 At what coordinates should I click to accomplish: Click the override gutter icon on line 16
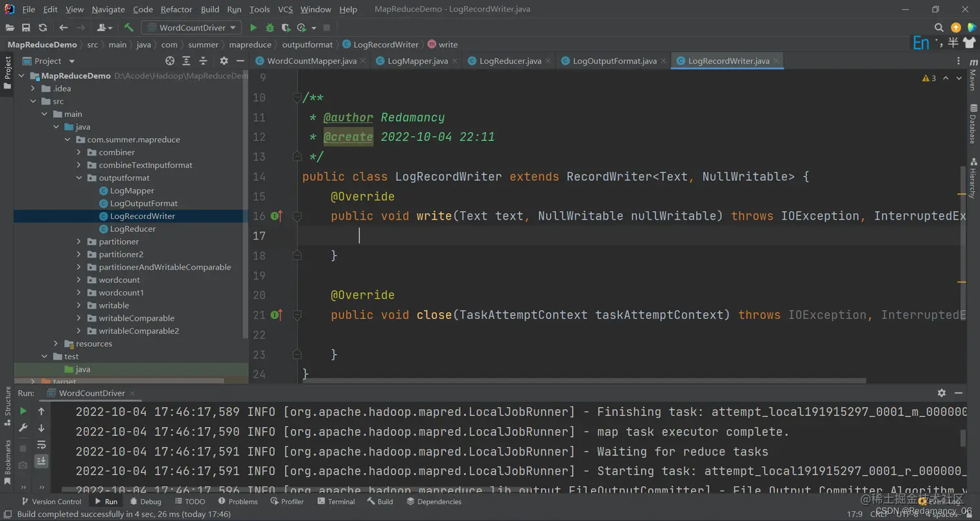coord(277,216)
